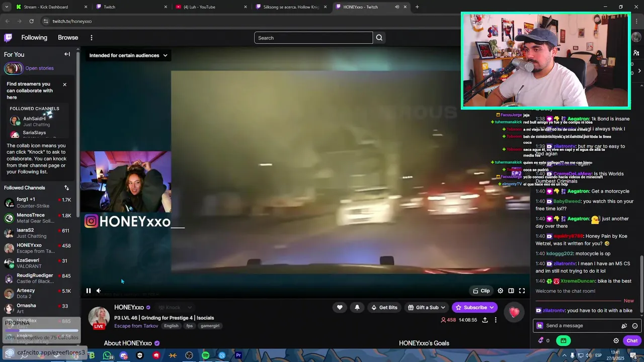
Task: Click the address bar URL twitch.tv/honeyxxo
Action: [72, 21]
